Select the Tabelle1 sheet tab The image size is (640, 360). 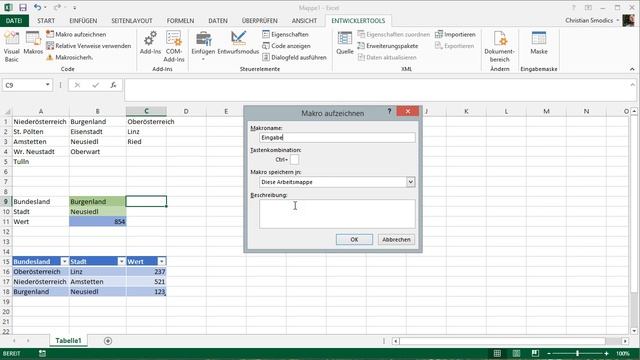pyautogui.click(x=69, y=341)
